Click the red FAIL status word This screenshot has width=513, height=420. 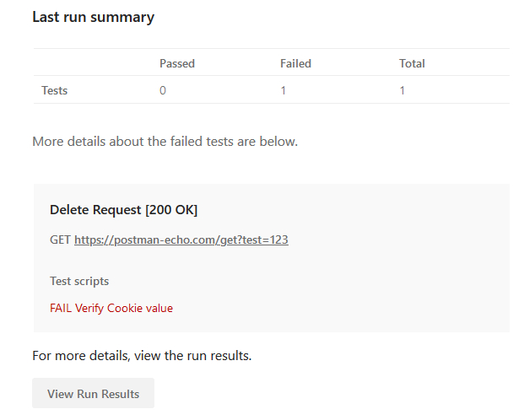tap(61, 308)
